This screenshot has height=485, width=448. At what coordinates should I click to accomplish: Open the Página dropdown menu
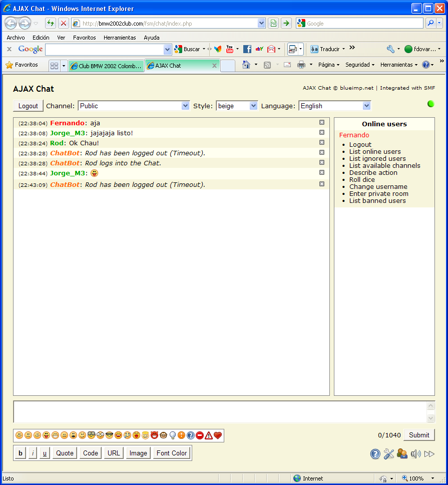coord(329,65)
